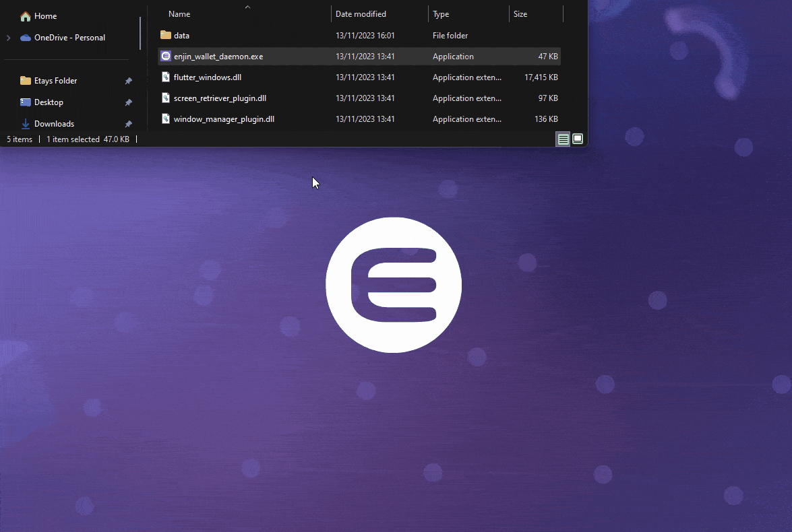Click the File folder type cell
The height and width of the screenshot is (532, 792).
pyautogui.click(x=450, y=35)
